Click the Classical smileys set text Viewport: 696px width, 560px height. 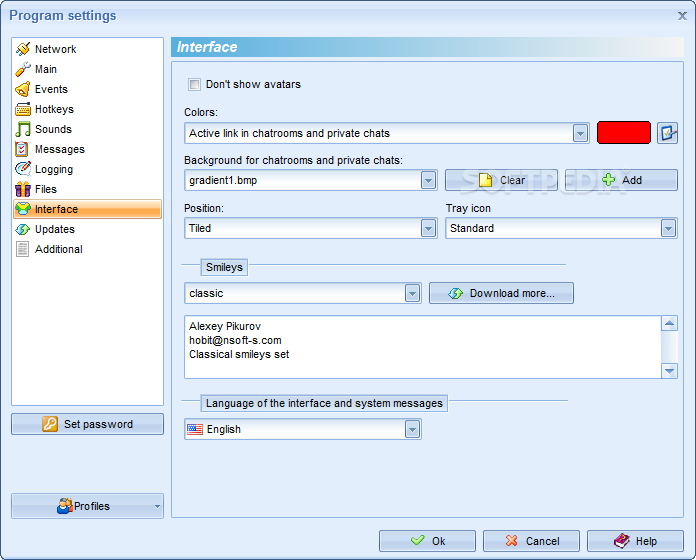(x=239, y=354)
